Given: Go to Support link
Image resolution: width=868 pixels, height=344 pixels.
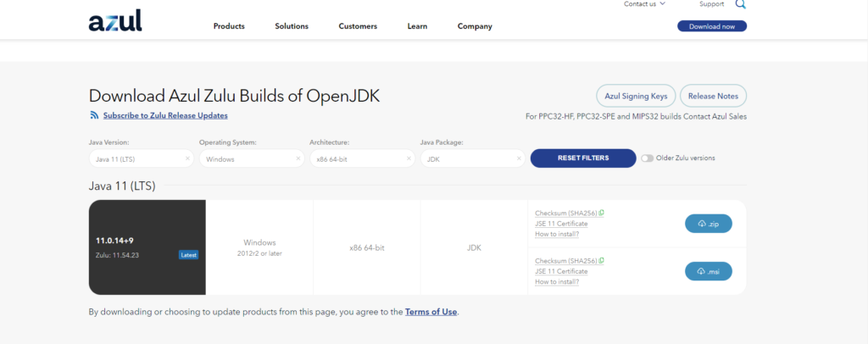Looking at the screenshot, I should tap(711, 4).
